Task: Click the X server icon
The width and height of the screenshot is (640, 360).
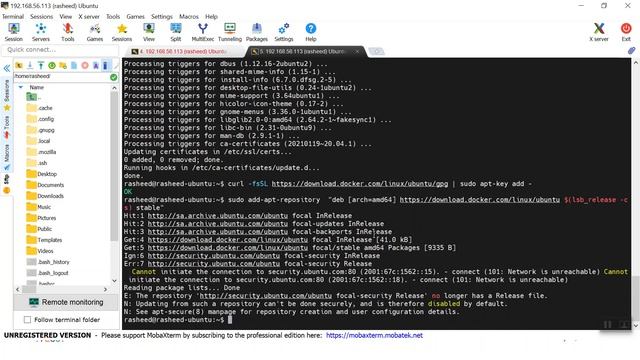Action: (599, 32)
